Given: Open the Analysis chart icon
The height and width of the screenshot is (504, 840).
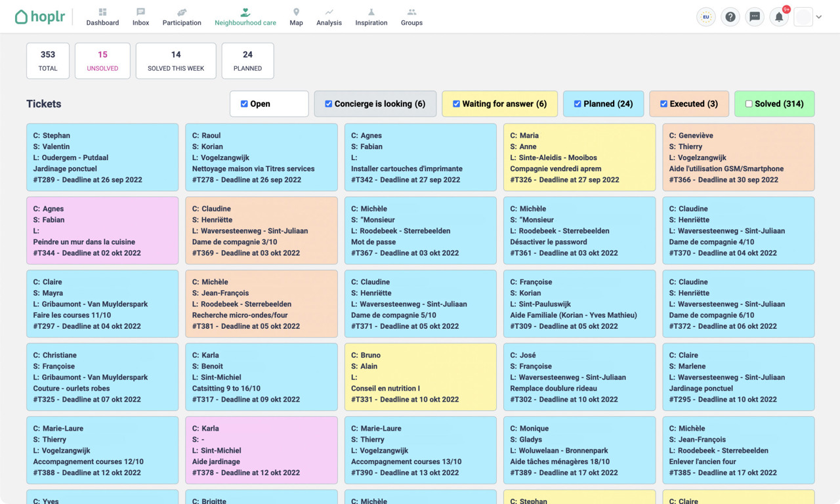Looking at the screenshot, I should pyautogui.click(x=329, y=12).
